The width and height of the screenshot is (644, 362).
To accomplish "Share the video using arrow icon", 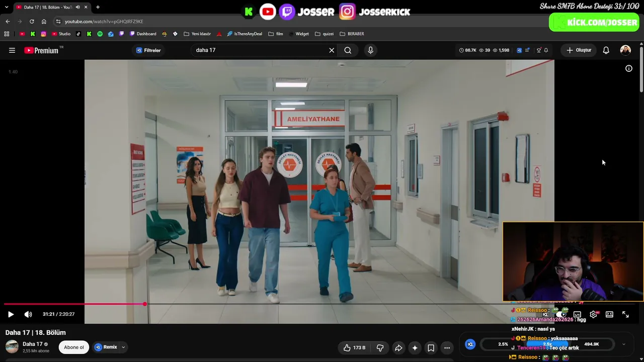I will point(398,347).
